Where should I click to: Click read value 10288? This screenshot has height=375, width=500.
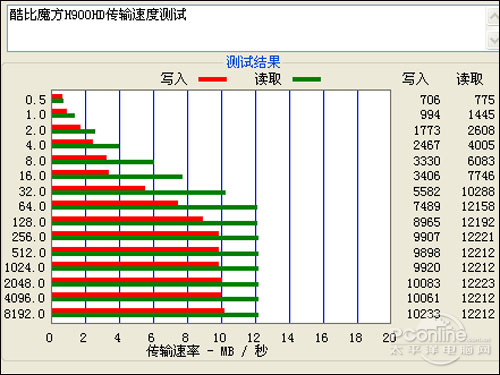pos(478,192)
